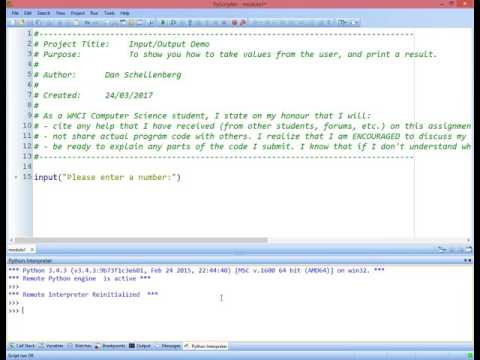Open the Run menu
The image size is (480, 360).
click(x=94, y=13)
